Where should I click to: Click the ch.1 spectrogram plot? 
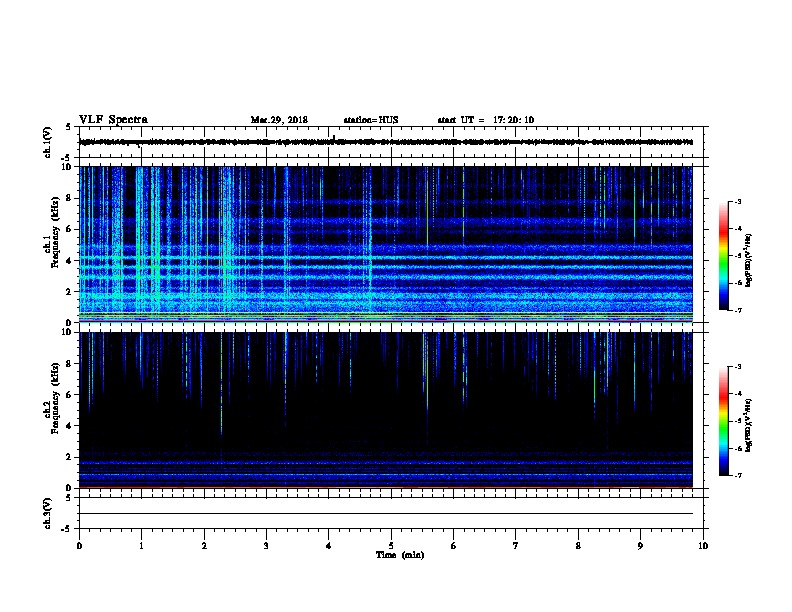pyautogui.click(x=386, y=244)
